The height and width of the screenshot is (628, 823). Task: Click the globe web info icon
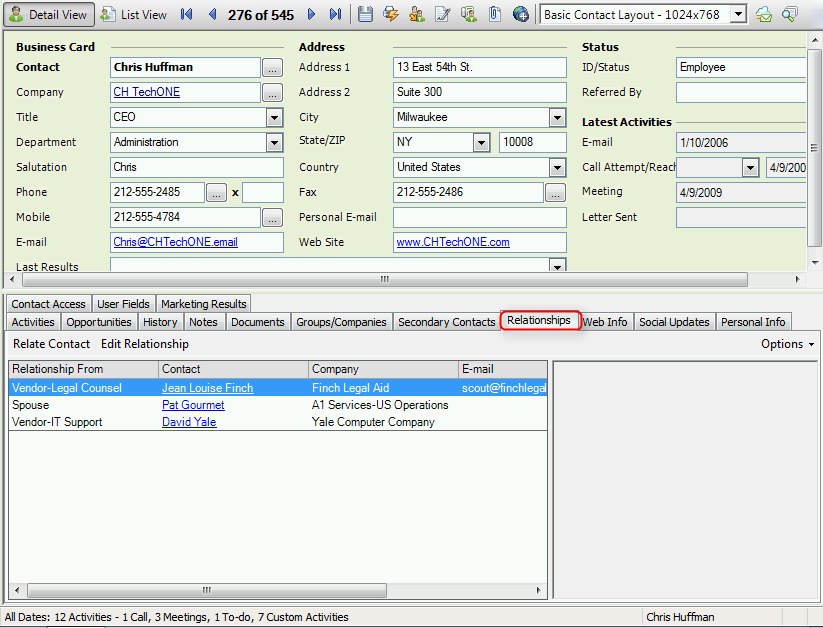(x=521, y=14)
